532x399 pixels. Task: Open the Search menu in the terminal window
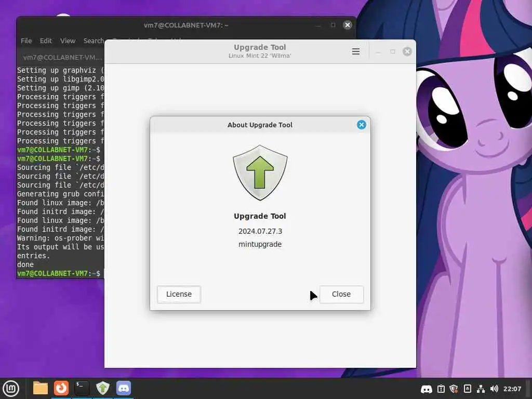(x=94, y=41)
